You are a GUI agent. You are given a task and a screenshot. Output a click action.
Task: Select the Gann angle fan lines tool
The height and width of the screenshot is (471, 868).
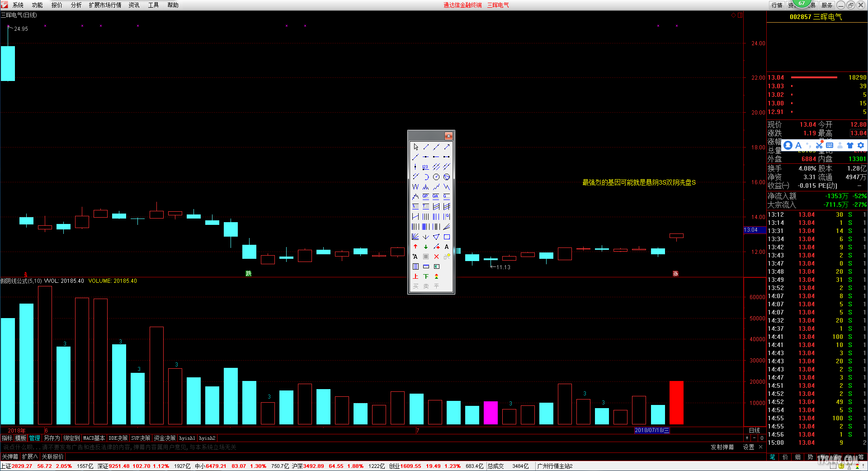415,237
